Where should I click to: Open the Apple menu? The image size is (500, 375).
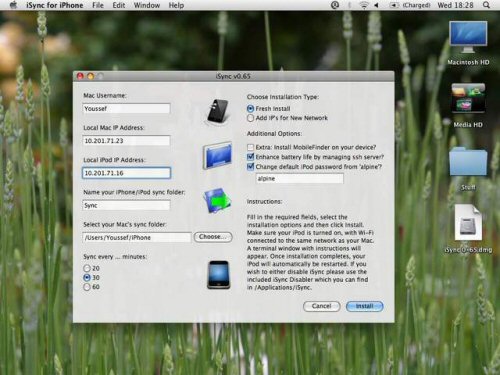[13, 5]
